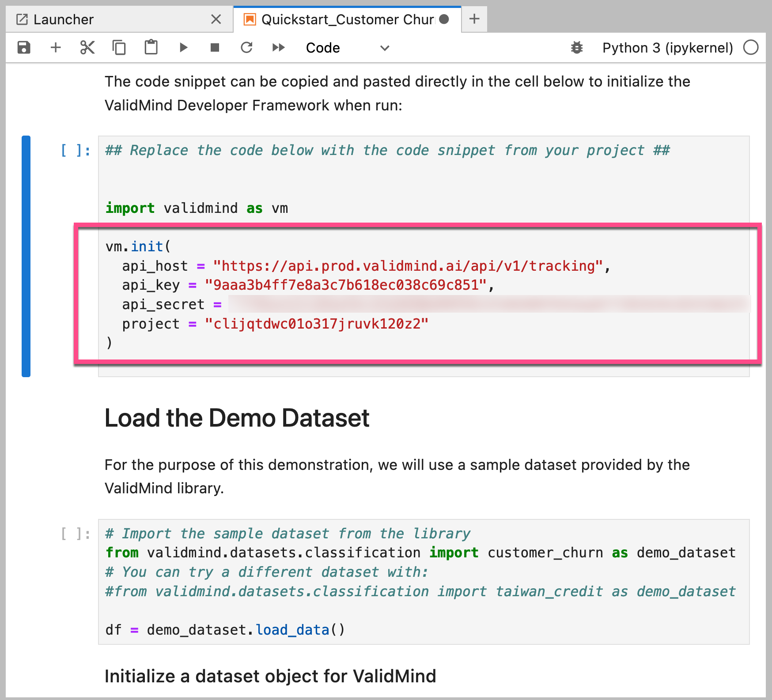
Task: Open a new launcher tab with plus
Action: (x=474, y=19)
